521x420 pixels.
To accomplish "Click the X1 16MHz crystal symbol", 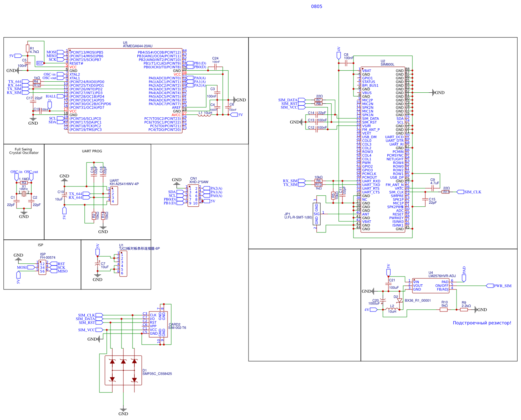I will [24, 193].
